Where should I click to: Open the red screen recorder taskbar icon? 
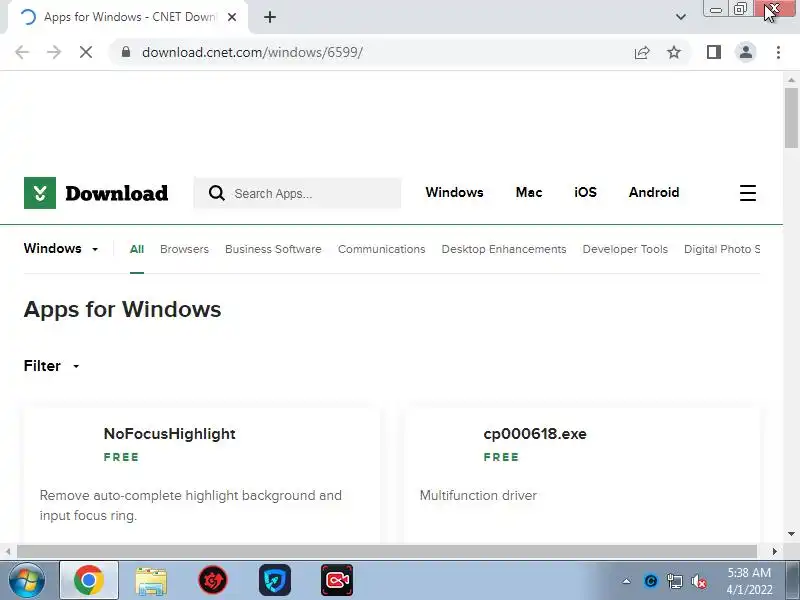pyautogui.click(x=337, y=580)
